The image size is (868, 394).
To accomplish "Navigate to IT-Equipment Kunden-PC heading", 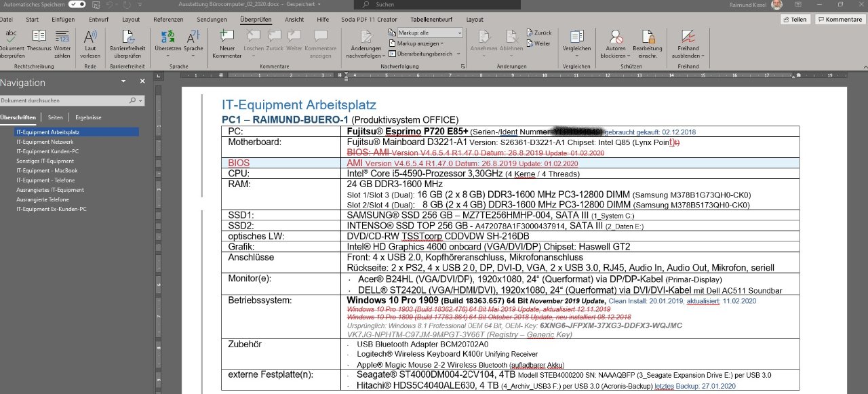I will [x=47, y=151].
